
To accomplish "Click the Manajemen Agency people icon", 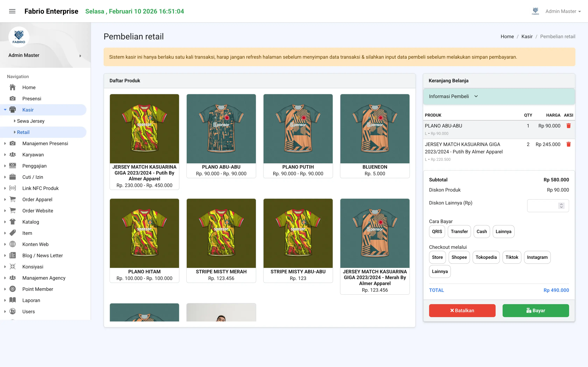I will coord(13,278).
